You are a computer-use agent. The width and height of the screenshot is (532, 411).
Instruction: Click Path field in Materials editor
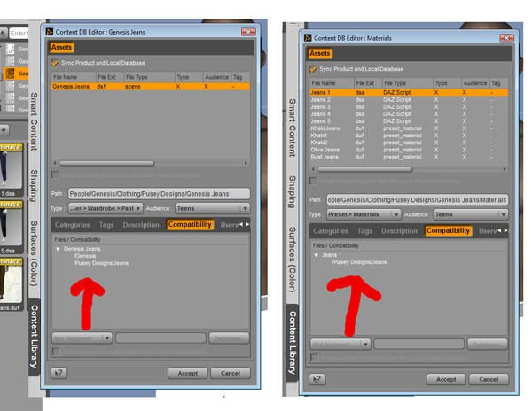coord(418,200)
